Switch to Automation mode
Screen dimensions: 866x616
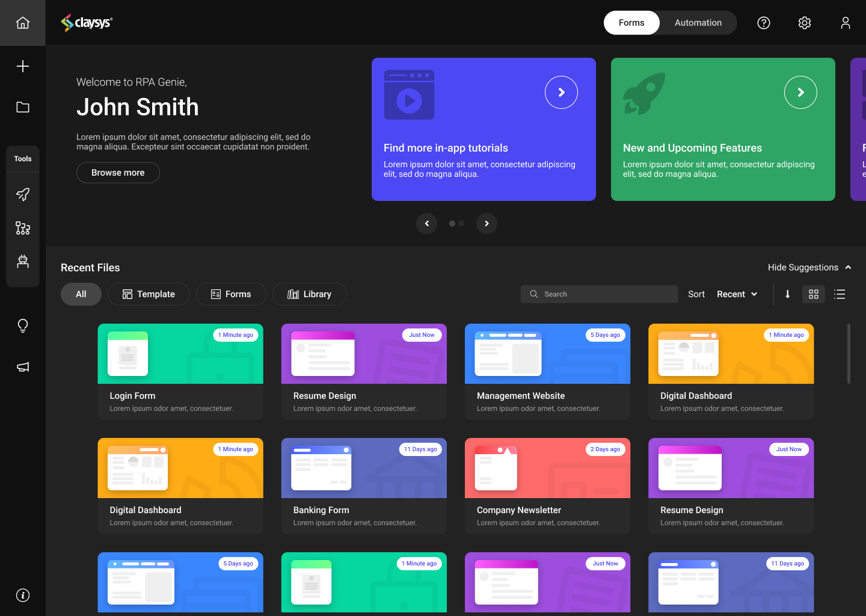698,23
